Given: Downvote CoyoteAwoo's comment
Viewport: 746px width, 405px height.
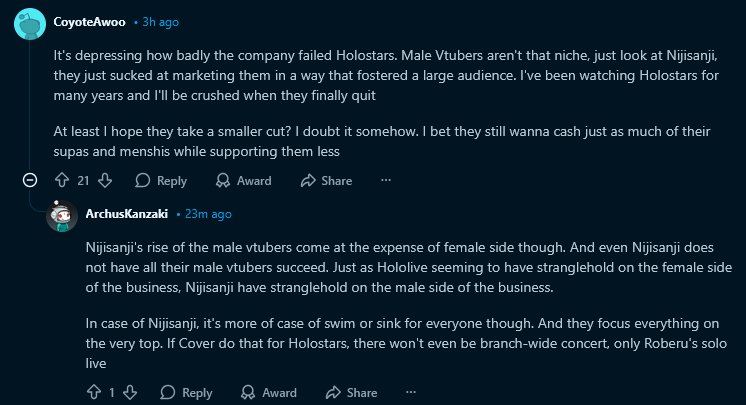Looking at the screenshot, I should point(105,180).
